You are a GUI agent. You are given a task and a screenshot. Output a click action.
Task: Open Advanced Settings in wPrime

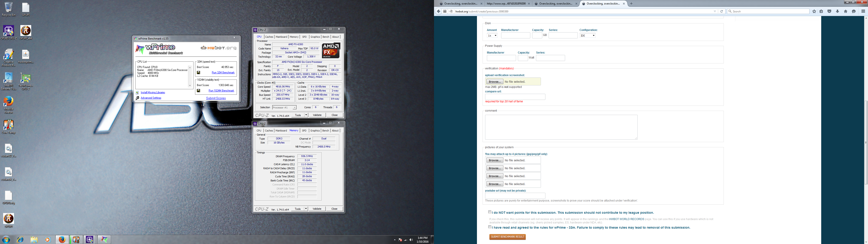click(x=151, y=98)
